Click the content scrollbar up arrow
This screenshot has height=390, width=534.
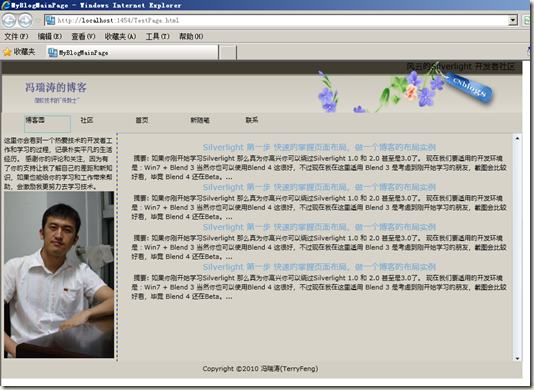click(x=517, y=138)
